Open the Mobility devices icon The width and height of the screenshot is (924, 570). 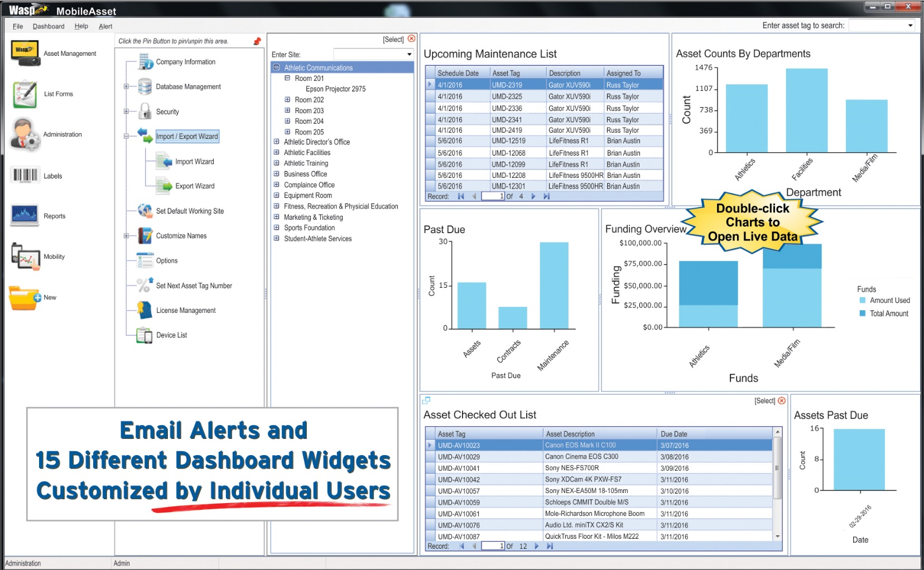26,257
